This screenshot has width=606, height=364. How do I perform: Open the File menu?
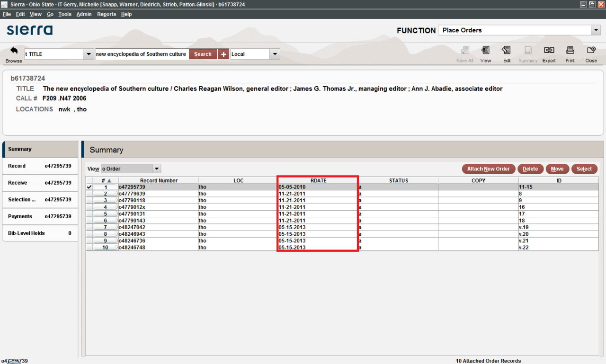tap(7, 14)
